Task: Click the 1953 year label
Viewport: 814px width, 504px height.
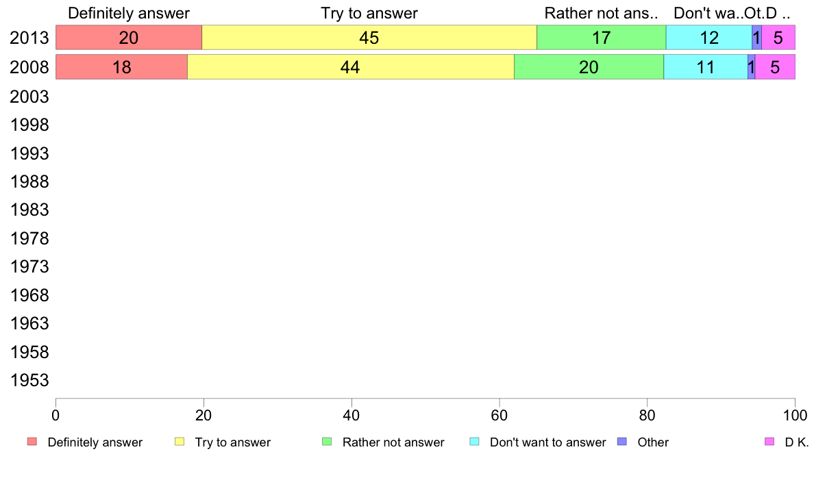Action: 29,380
